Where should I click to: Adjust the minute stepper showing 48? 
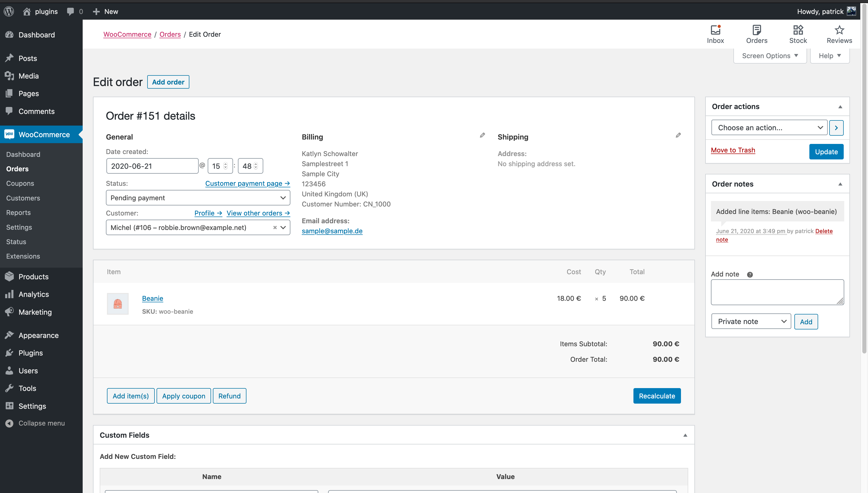coord(255,166)
